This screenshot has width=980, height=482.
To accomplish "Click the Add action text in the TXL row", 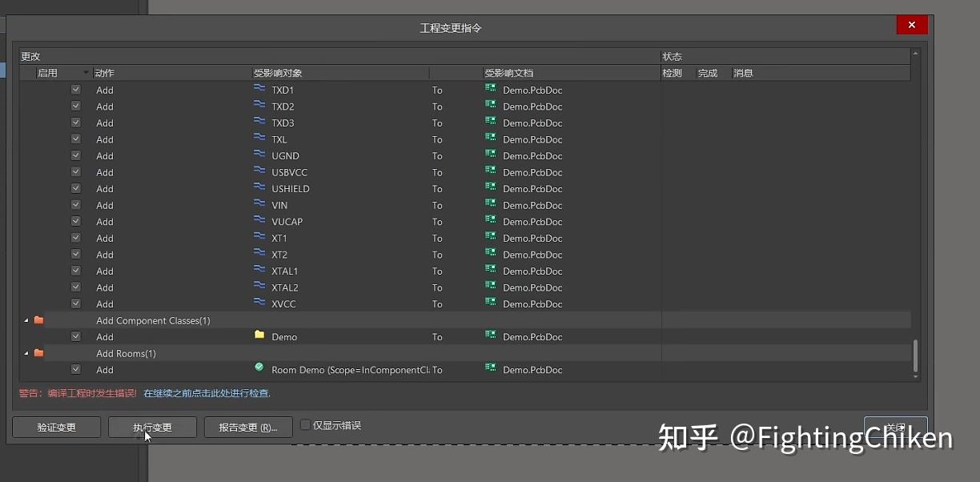I will [105, 139].
